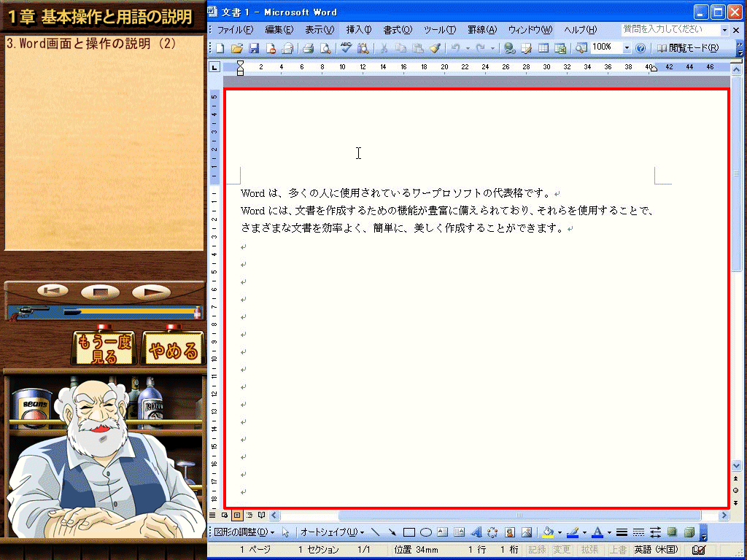Open the 編集 menu
Viewport: 747px width, 560px height.
(x=279, y=30)
